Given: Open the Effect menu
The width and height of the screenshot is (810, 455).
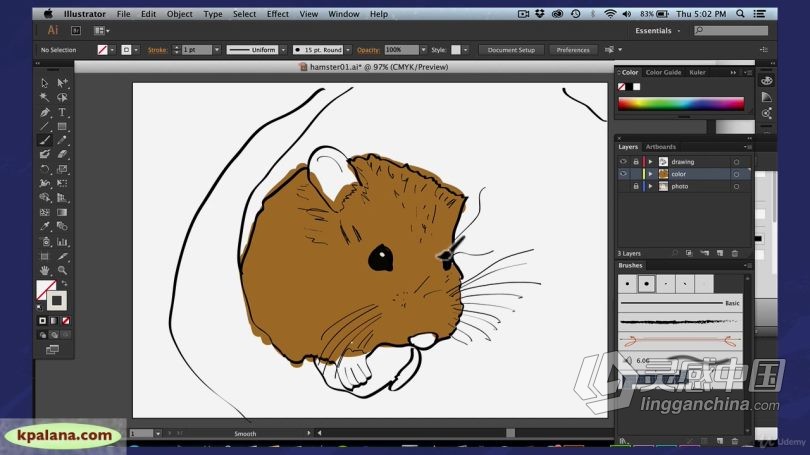Looking at the screenshot, I should [277, 14].
